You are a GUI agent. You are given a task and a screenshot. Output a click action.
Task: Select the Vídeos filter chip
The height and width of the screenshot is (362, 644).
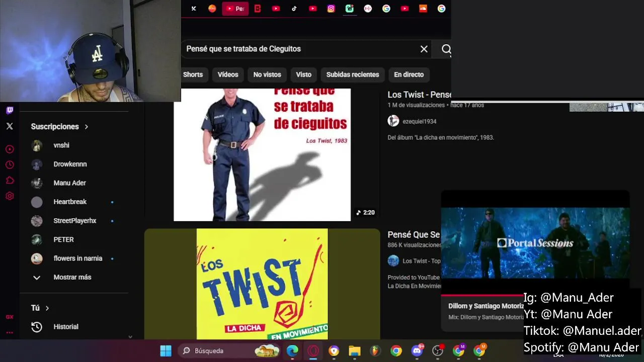click(x=228, y=74)
